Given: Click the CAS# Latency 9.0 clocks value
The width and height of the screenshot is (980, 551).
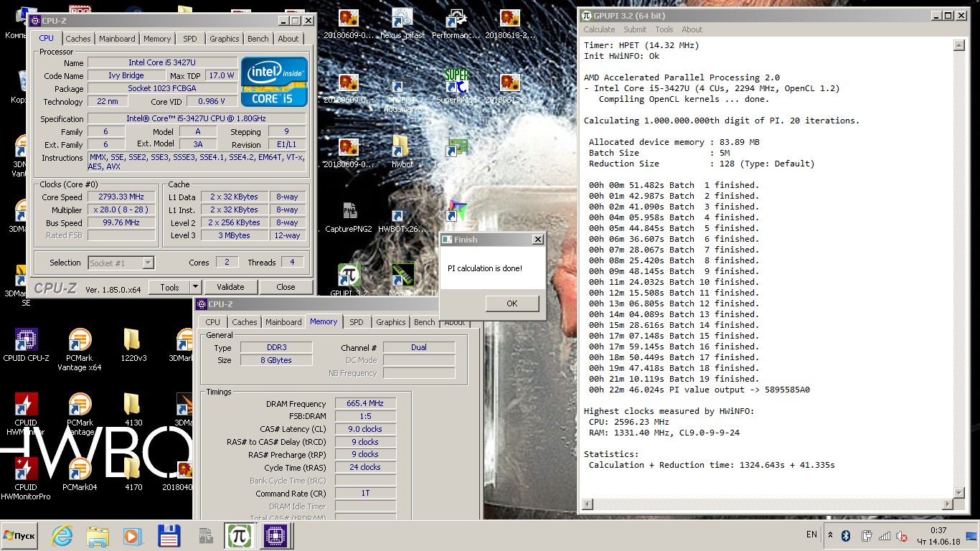Looking at the screenshot, I should click(365, 429).
